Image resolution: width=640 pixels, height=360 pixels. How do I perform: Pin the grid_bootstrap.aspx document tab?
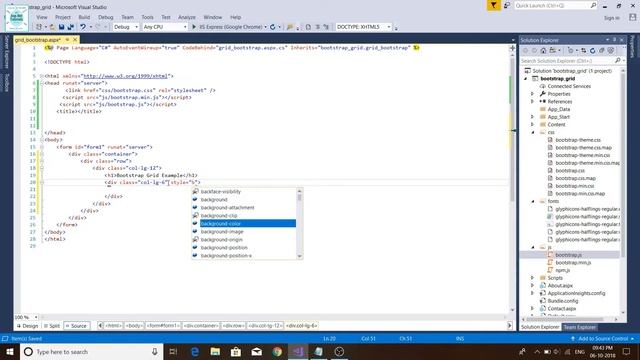[x=67, y=40]
